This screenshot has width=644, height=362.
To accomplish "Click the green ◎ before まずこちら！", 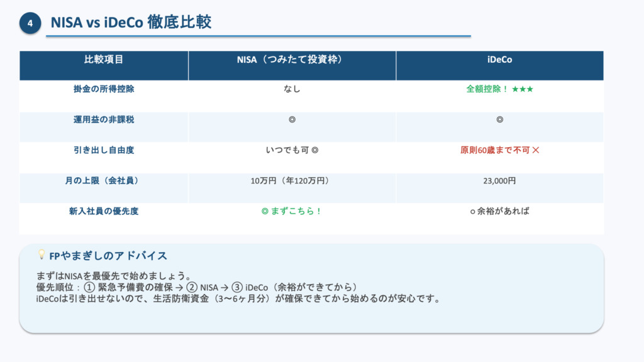I will 265,211.
